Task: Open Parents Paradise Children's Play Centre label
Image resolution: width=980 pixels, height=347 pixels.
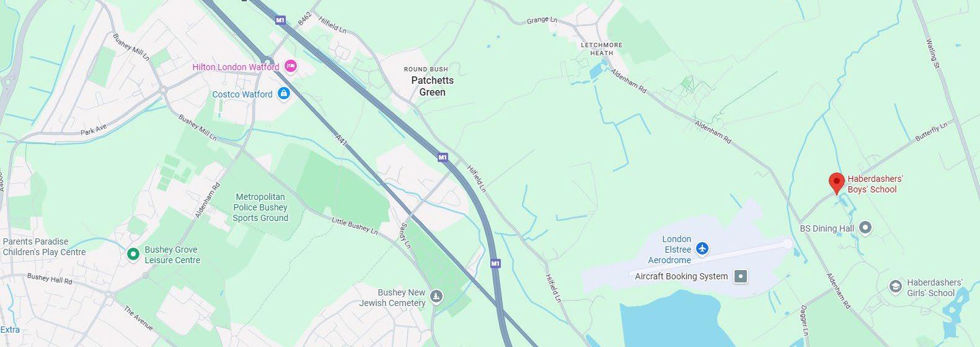Action: (44, 247)
